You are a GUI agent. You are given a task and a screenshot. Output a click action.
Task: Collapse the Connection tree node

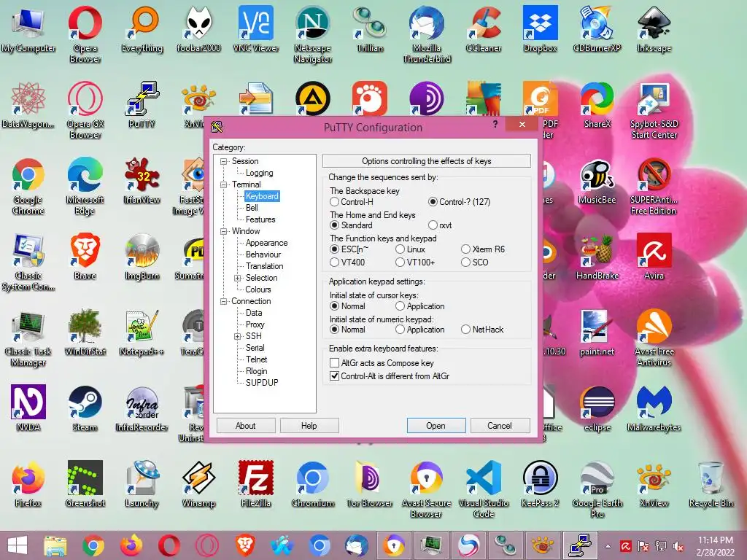coord(223,301)
